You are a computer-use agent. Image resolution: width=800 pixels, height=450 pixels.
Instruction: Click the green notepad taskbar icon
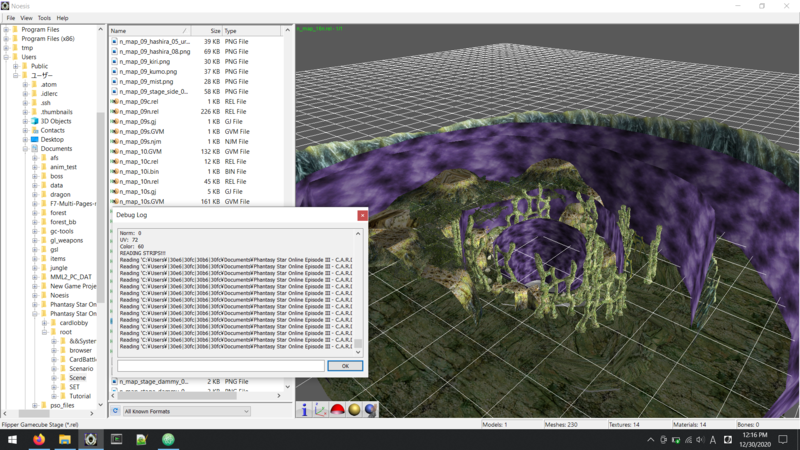point(142,439)
